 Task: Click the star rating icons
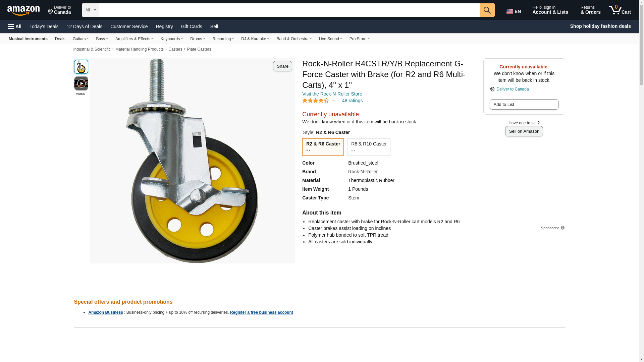pos(316,101)
